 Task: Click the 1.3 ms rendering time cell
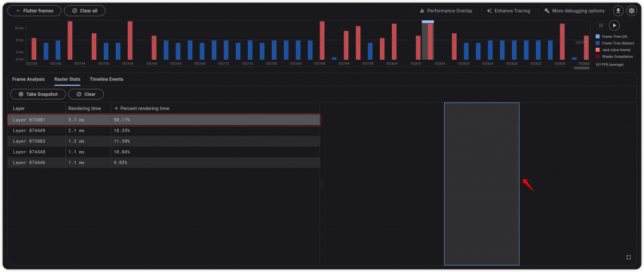point(76,141)
